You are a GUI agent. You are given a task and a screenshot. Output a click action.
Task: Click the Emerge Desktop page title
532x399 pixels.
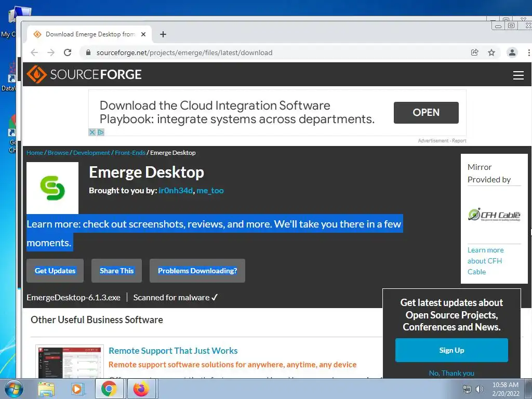point(146,172)
